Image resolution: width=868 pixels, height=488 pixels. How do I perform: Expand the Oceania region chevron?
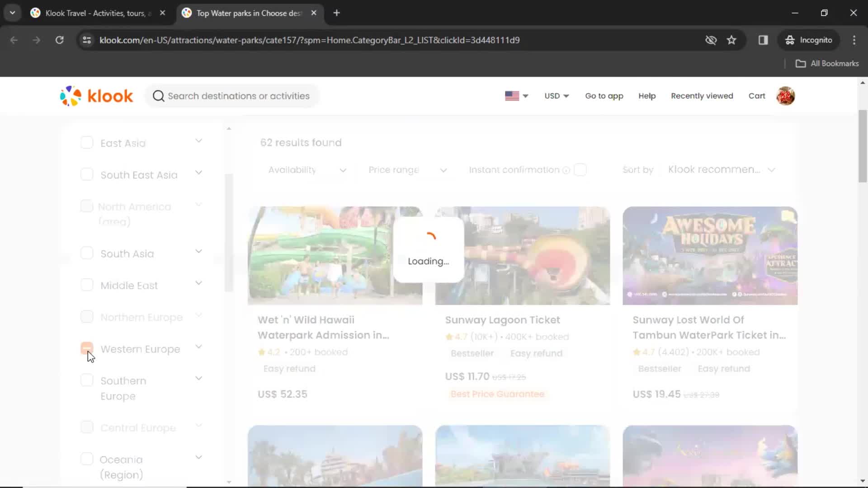(198, 457)
